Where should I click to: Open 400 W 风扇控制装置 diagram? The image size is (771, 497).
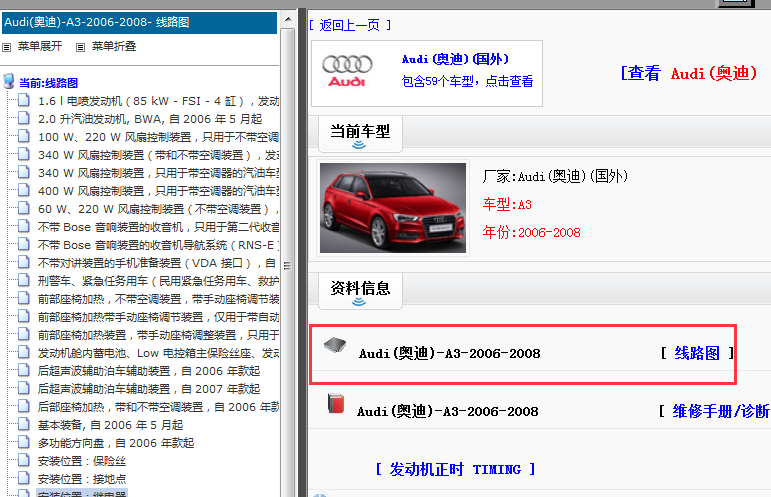tap(158, 191)
